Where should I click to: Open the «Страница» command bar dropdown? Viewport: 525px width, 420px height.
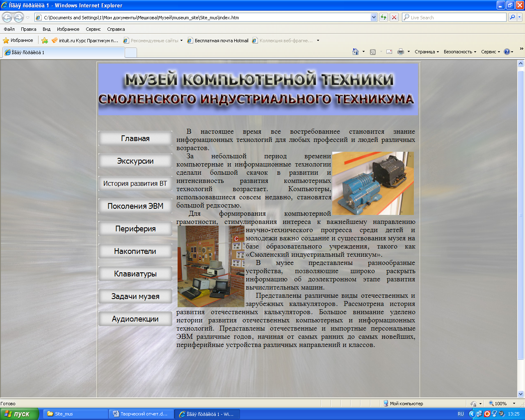(x=427, y=52)
